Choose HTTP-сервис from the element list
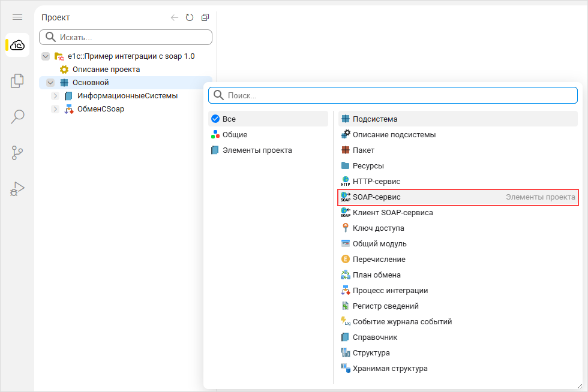 [x=376, y=181]
